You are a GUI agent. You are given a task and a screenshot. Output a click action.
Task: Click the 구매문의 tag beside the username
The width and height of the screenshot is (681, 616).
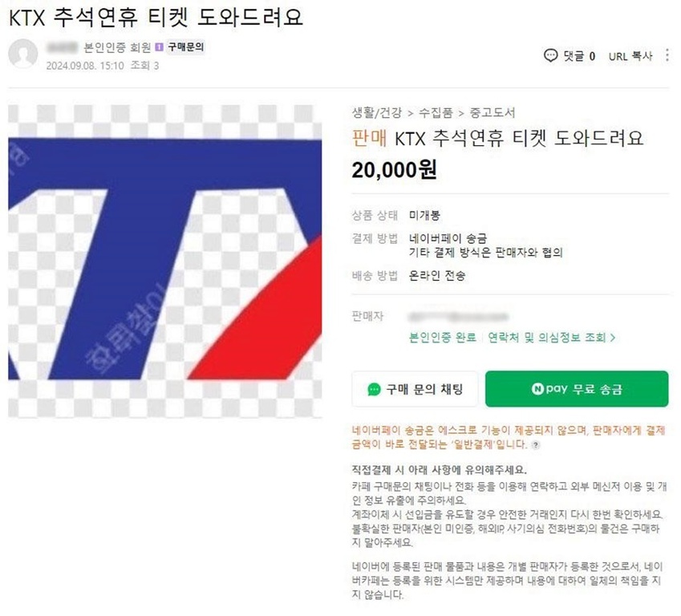point(186,47)
